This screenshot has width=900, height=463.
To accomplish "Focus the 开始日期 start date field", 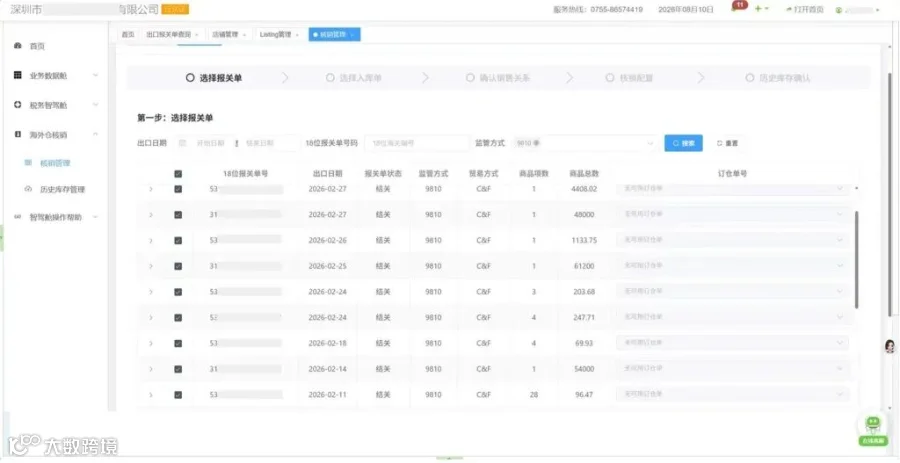I will pyautogui.click(x=212, y=143).
